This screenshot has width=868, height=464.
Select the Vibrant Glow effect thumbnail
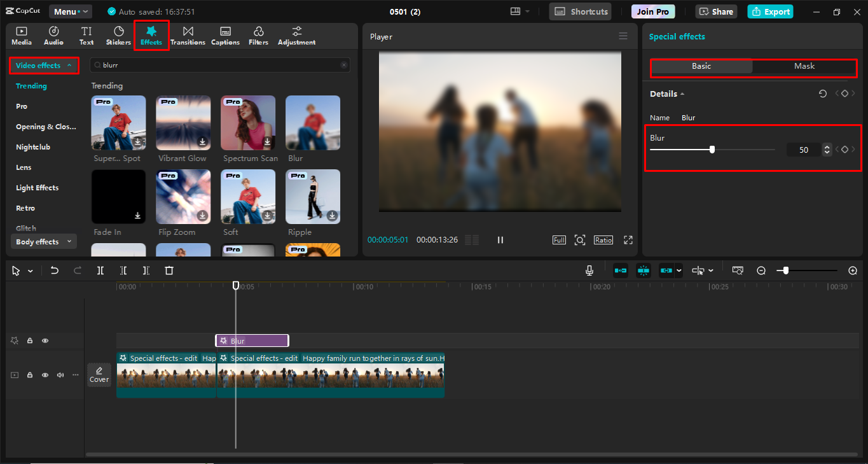coord(183,123)
